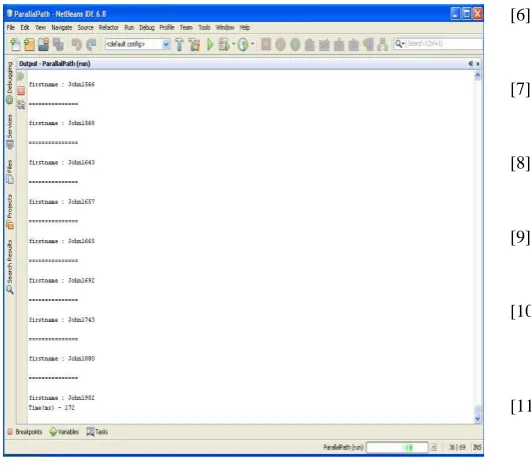531x468 pixels.
Task: Click the INS insert mode indicator
Action: 477,447
